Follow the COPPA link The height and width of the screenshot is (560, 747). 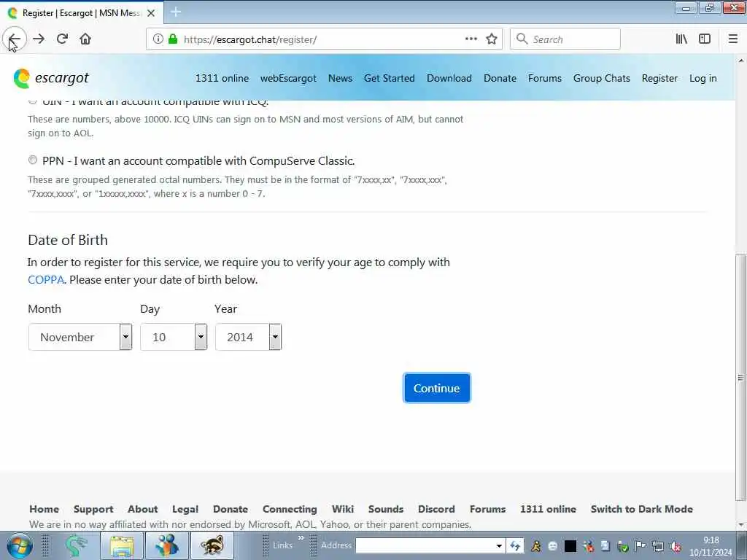[x=46, y=279]
